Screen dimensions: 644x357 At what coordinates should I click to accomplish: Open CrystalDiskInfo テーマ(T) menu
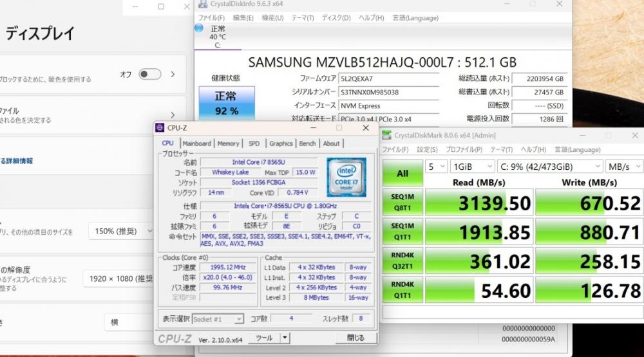click(x=303, y=17)
